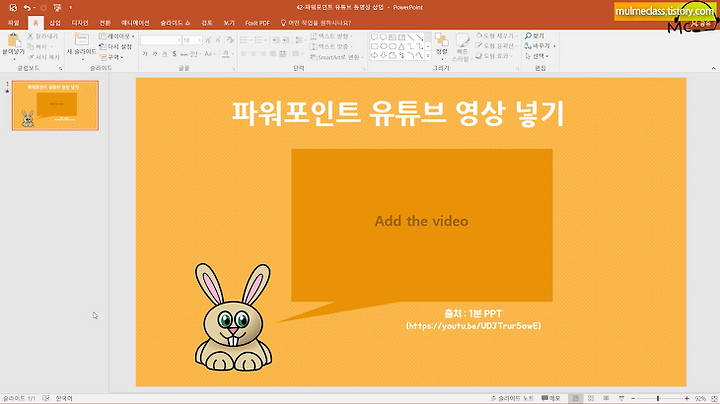Select the straight line shape in the shapes gallery
The image size is (720, 404).
[x=410, y=37]
